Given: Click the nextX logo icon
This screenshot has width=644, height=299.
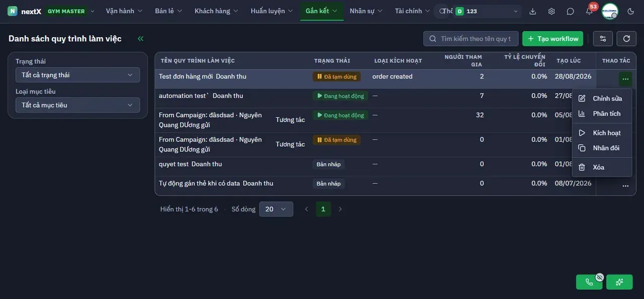Looking at the screenshot, I should [x=13, y=11].
